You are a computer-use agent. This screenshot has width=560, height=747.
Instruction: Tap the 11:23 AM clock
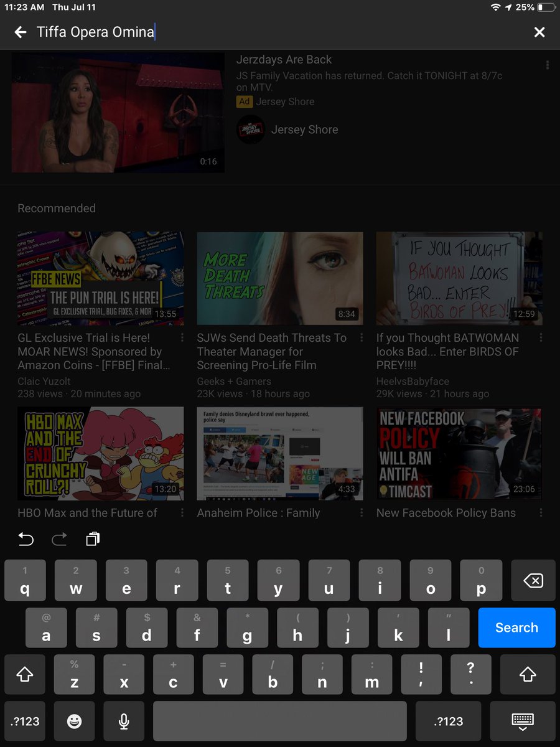pyautogui.click(x=24, y=7)
